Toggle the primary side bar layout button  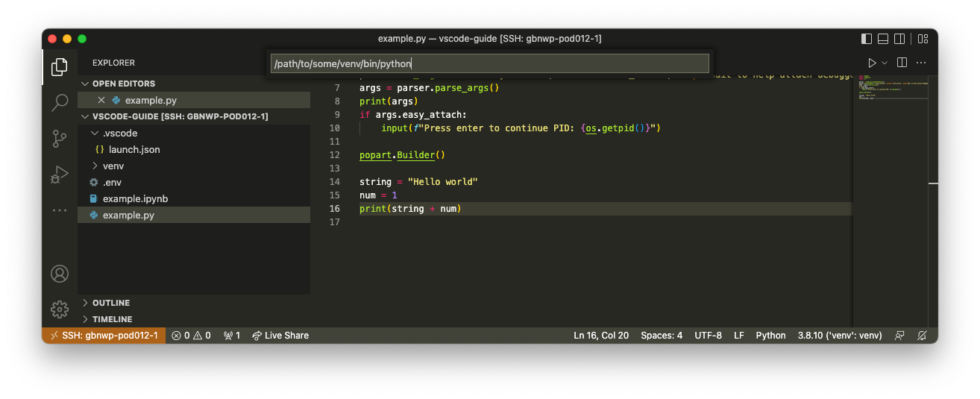click(866, 39)
